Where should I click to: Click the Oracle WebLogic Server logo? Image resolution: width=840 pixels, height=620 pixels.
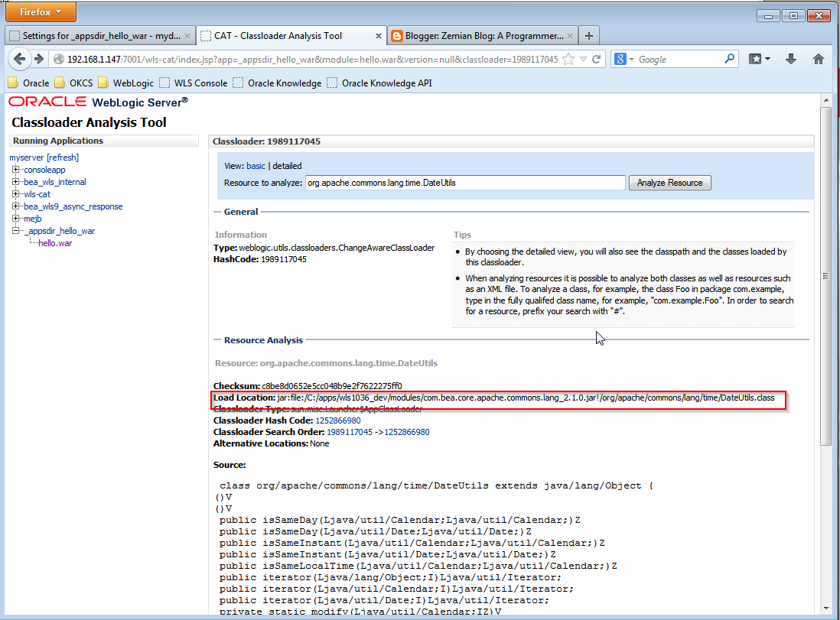99,102
